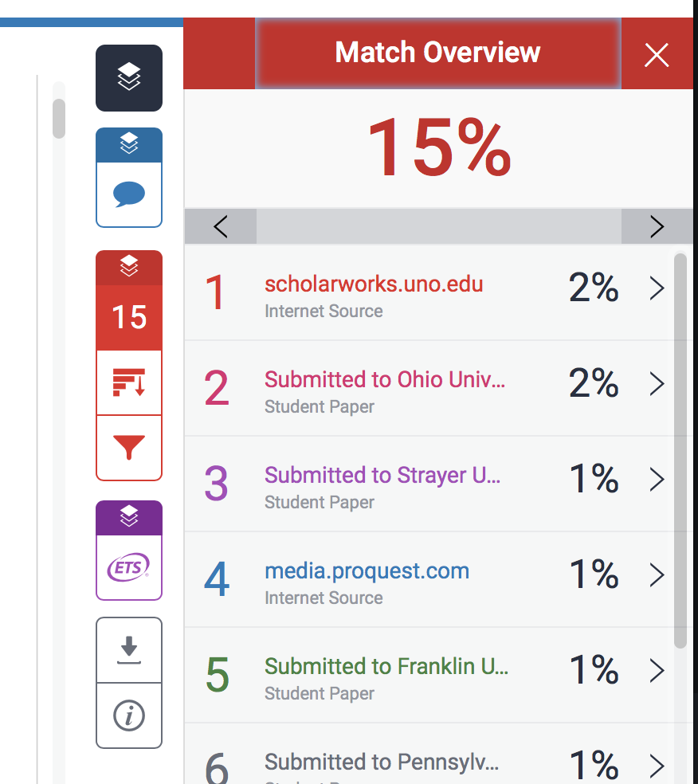
Task: Expand the media.proquest.com match arrow
Action: [657, 575]
